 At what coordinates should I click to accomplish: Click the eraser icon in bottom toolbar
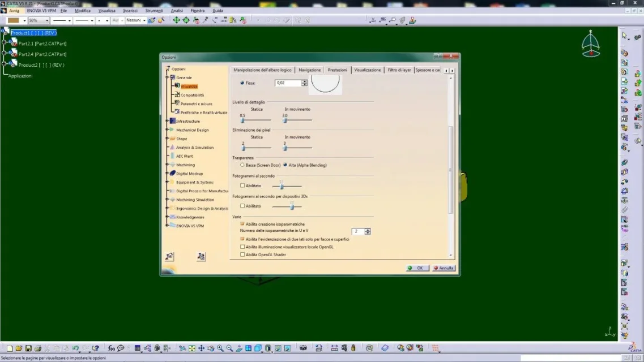click(385, 348)
